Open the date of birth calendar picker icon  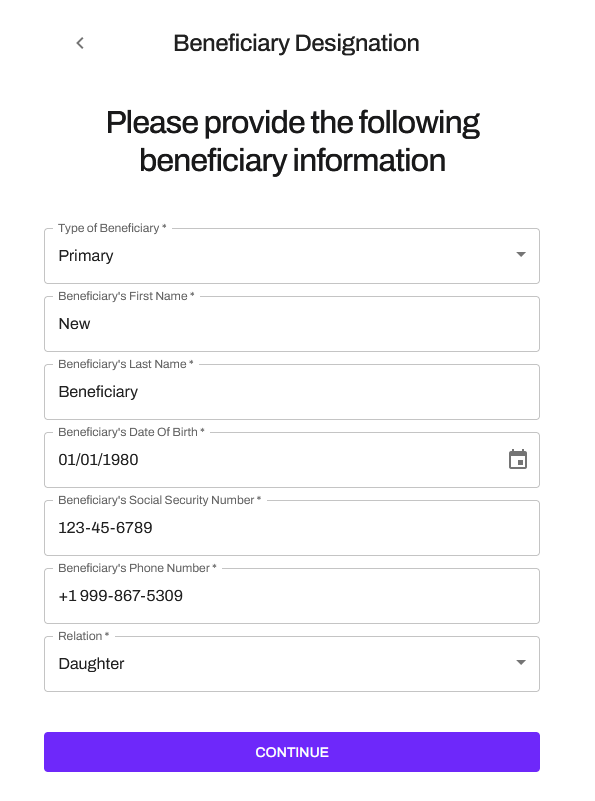pos(518,459)
